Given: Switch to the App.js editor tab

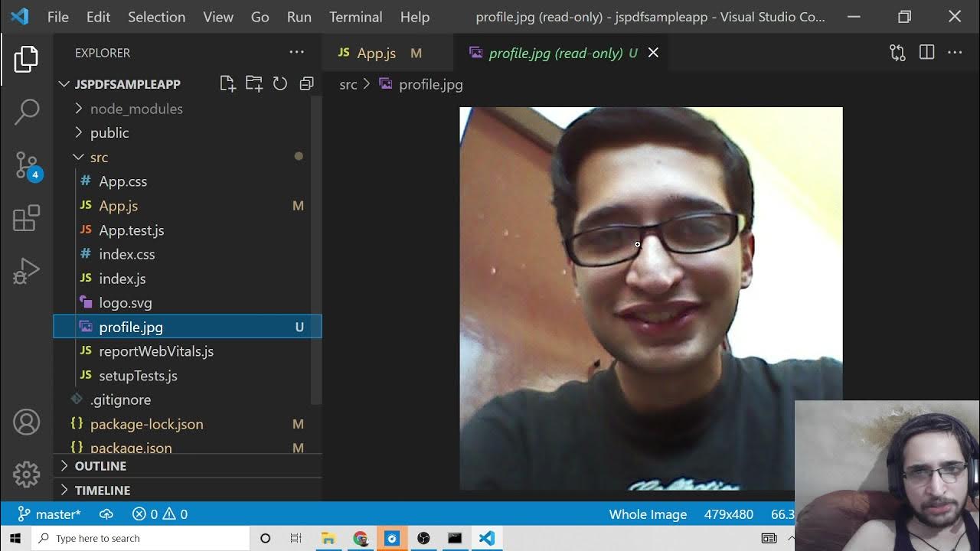Looking at the screenshot, I should [376, 54].
